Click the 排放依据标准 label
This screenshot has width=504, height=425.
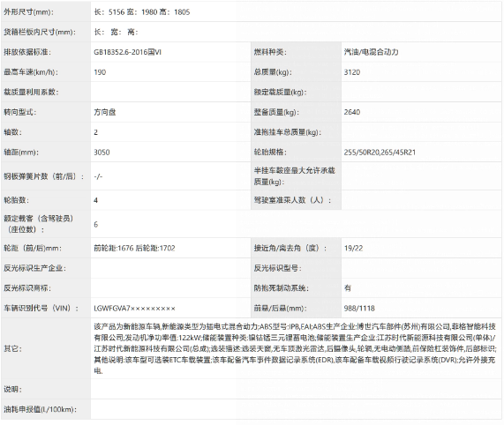point(27,52)
